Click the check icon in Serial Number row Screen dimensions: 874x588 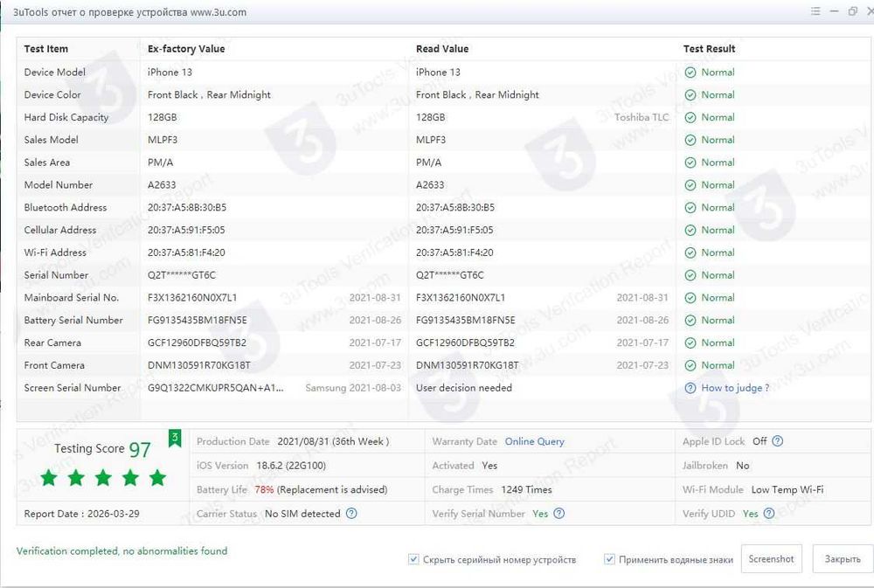[690, 275]
